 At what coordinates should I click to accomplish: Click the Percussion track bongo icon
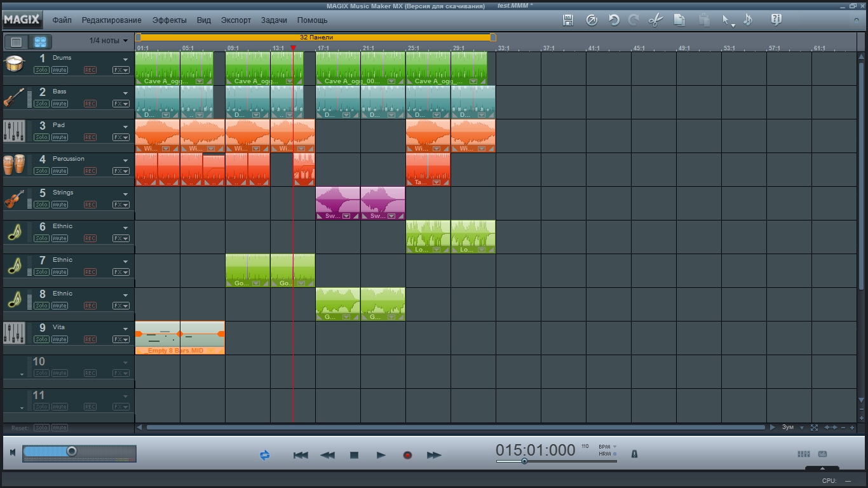[14, 165]
